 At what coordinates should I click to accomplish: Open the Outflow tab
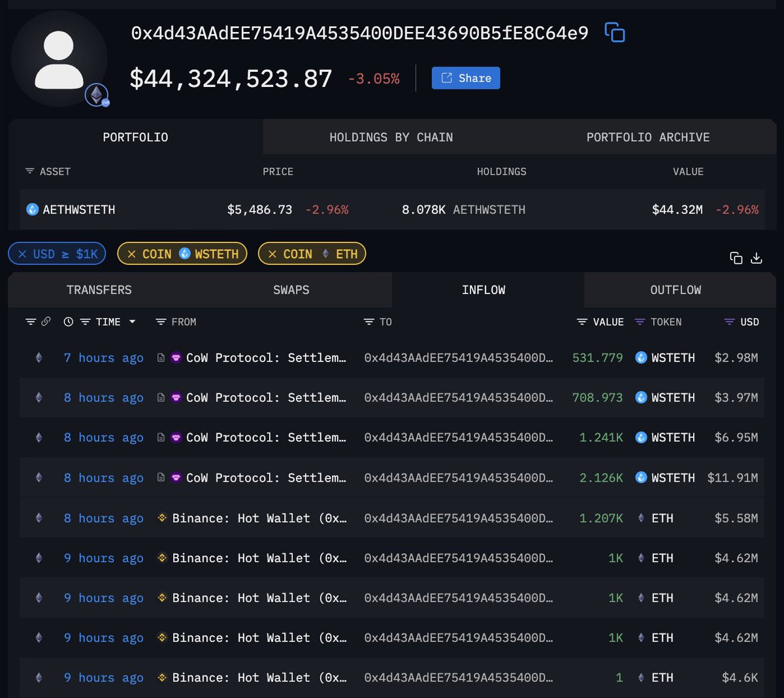pyautogui.click(x=675, y=290)
